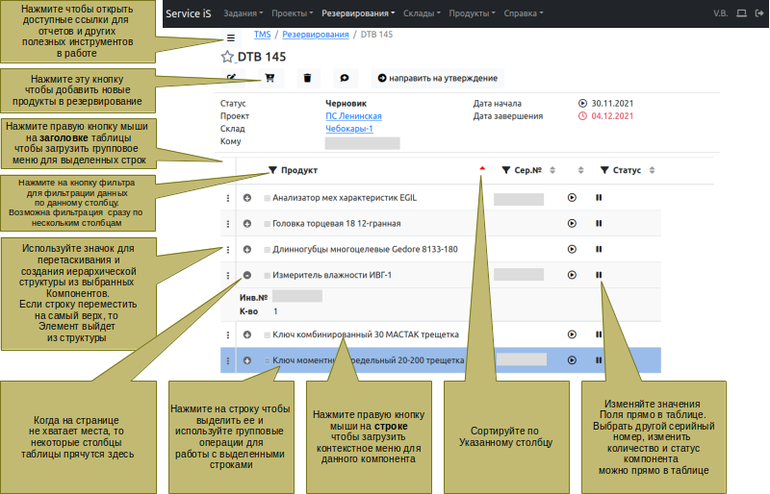Screen dimensions: 770x494
Task: Click the edit pencil button
Action: pyautogui.click(x=232, y=78)
